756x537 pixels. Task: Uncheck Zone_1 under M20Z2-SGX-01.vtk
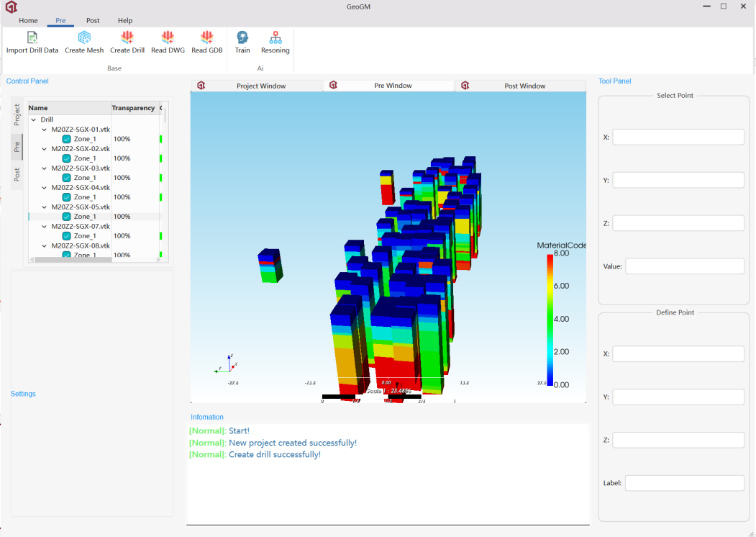point(66,139)
